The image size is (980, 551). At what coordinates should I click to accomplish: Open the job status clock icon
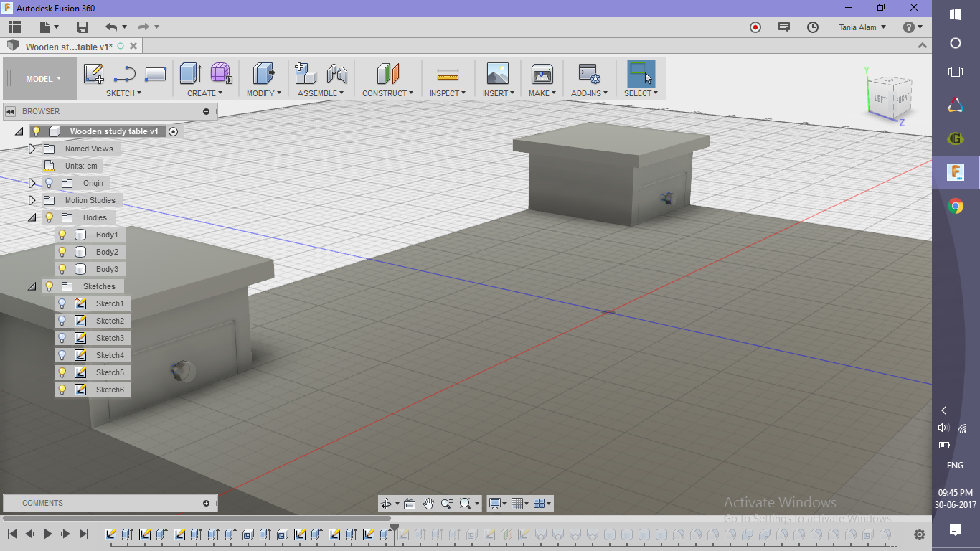tap(813, 27)
